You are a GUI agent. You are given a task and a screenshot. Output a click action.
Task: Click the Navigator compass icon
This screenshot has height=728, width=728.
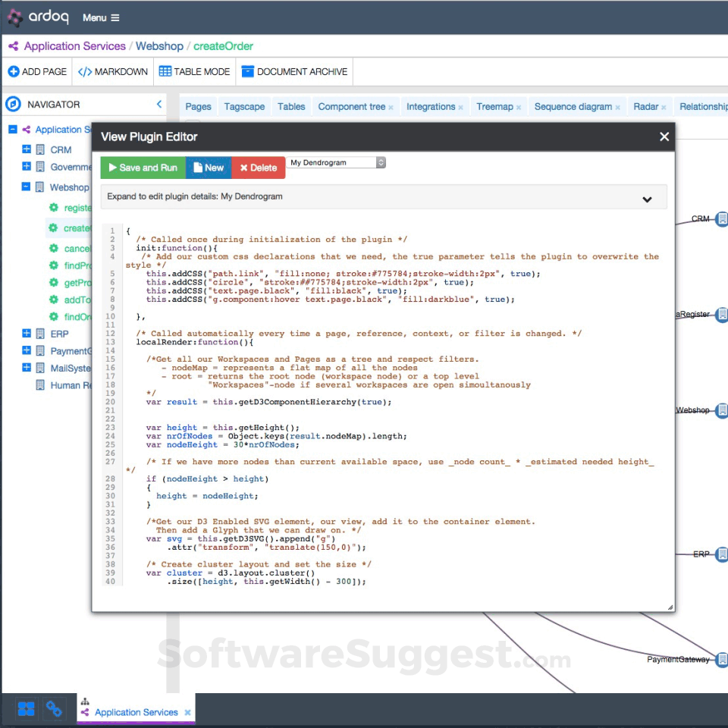[13, 105]
